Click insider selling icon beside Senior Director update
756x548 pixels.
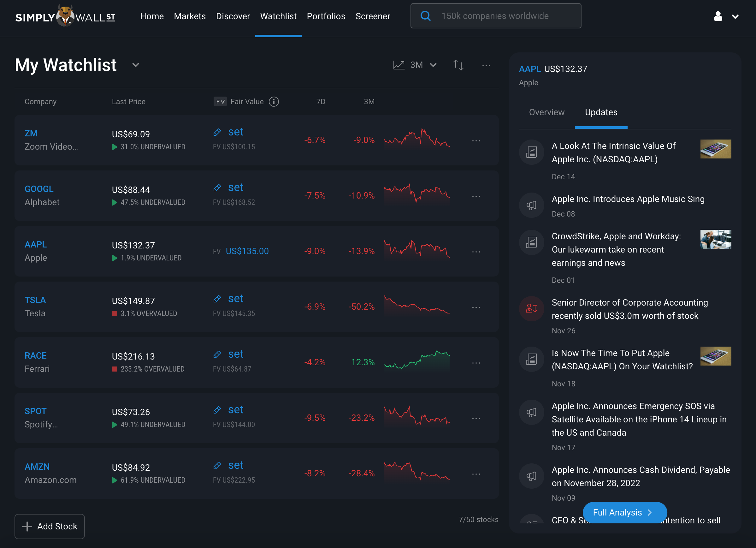[x=531, y=308]
